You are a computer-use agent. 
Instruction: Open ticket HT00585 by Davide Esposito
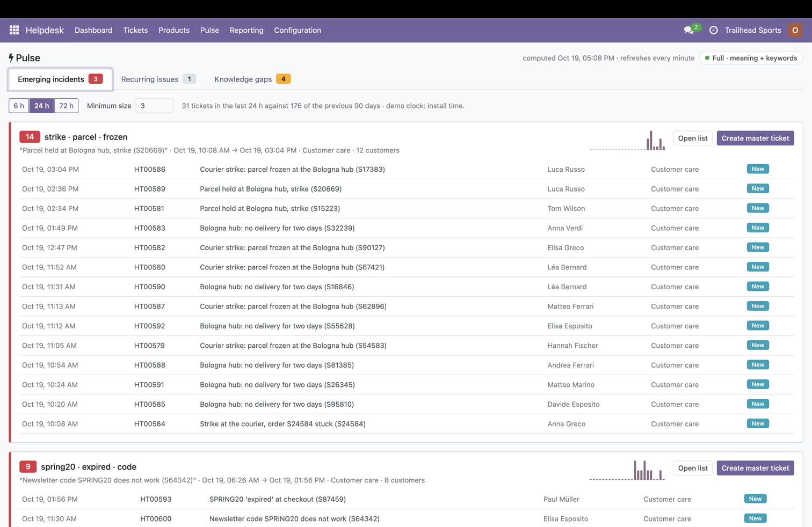click(407, 404)
